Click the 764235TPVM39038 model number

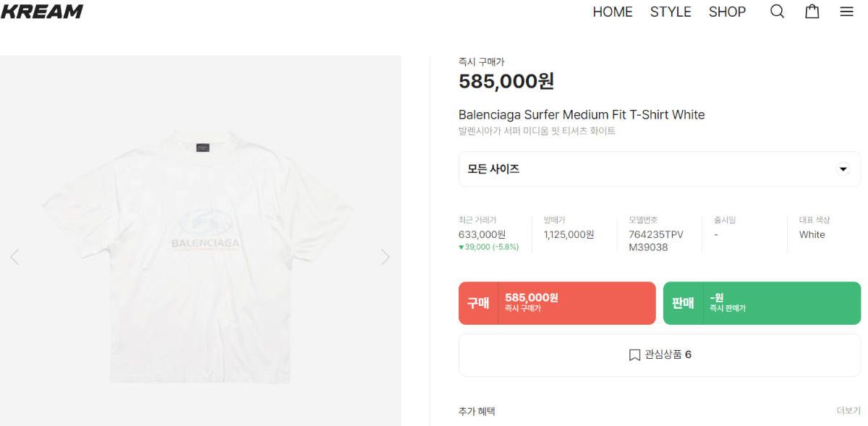click(656, 241)
